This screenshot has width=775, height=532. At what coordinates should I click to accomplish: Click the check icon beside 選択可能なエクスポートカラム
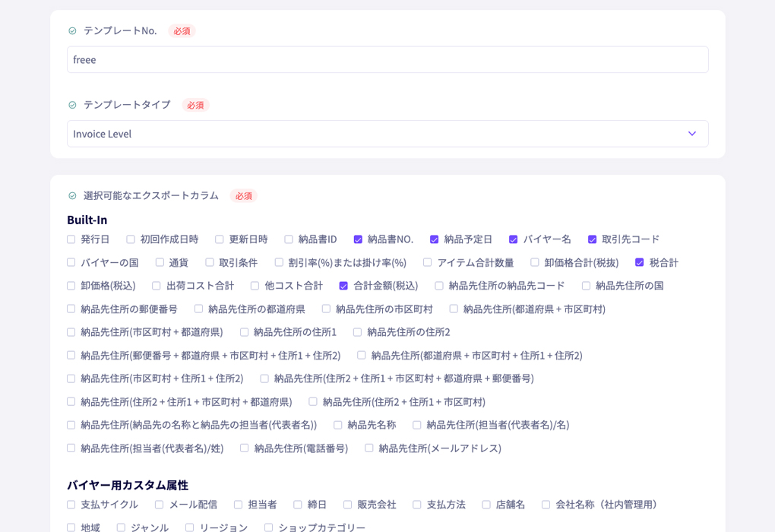(72, 196)
